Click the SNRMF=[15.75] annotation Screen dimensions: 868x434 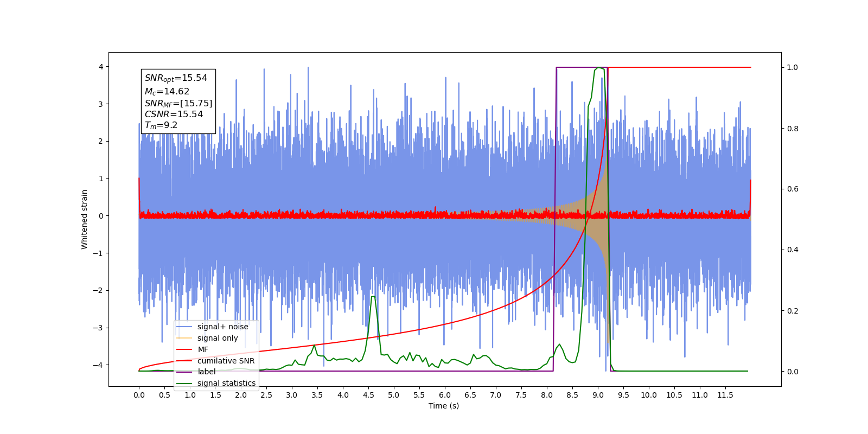click(x=178, y=103)
